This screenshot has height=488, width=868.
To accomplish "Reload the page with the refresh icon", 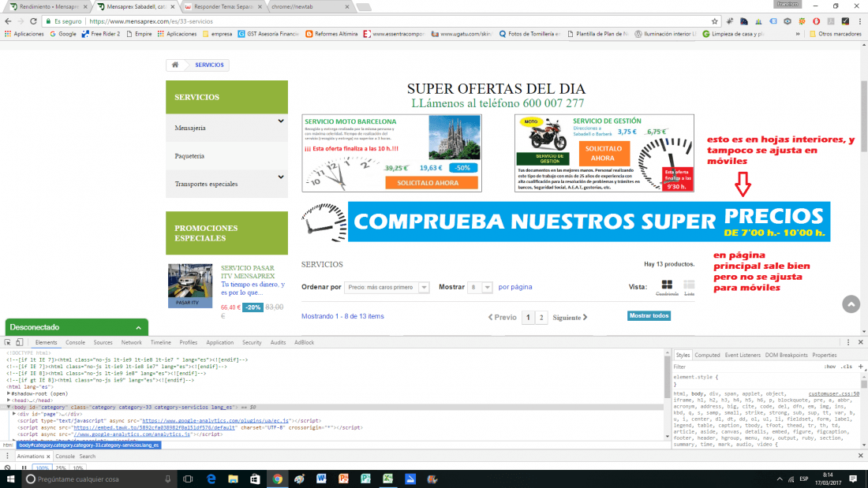I will [x=33, y=21].
